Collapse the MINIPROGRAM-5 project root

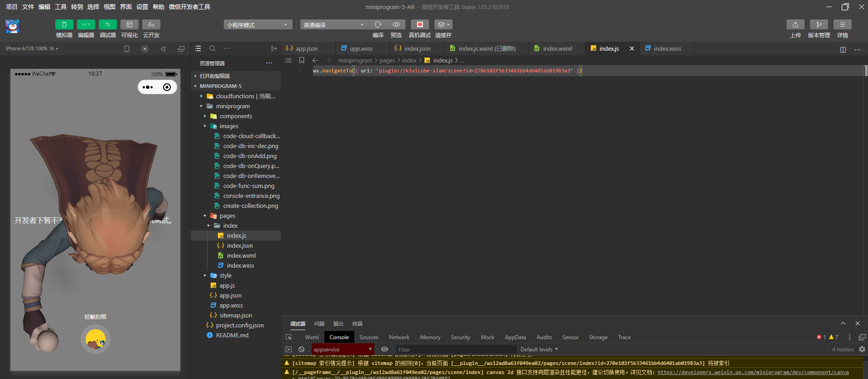pyautogui.click(x=236, y=86)
